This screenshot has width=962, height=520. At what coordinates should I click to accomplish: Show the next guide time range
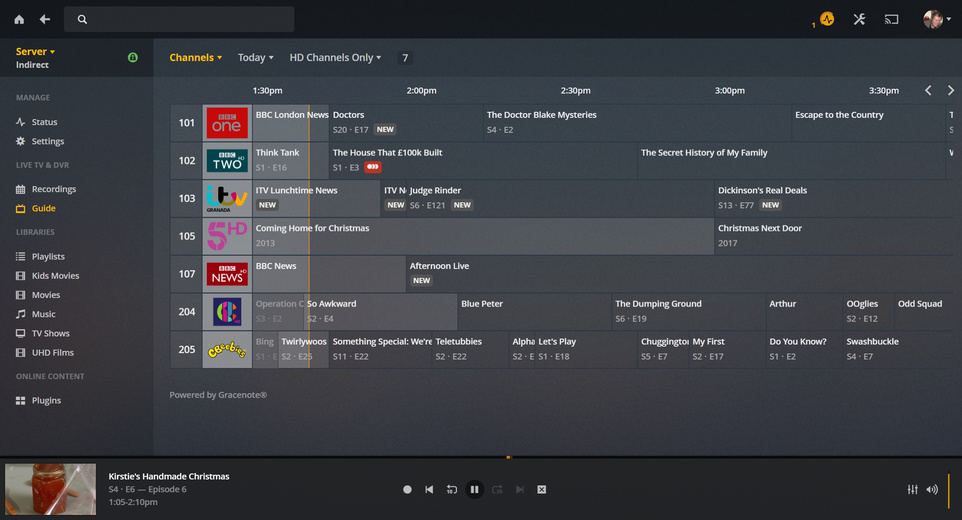951,90
